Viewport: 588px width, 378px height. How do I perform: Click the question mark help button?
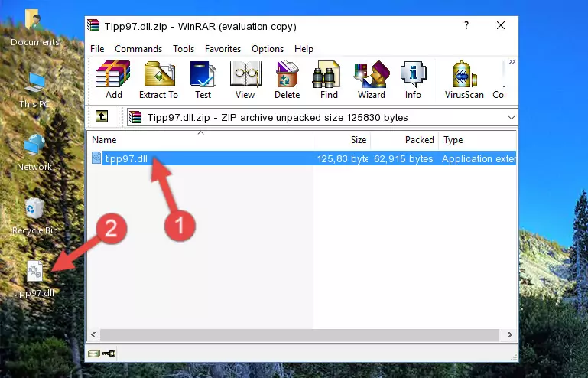(466, 25)
